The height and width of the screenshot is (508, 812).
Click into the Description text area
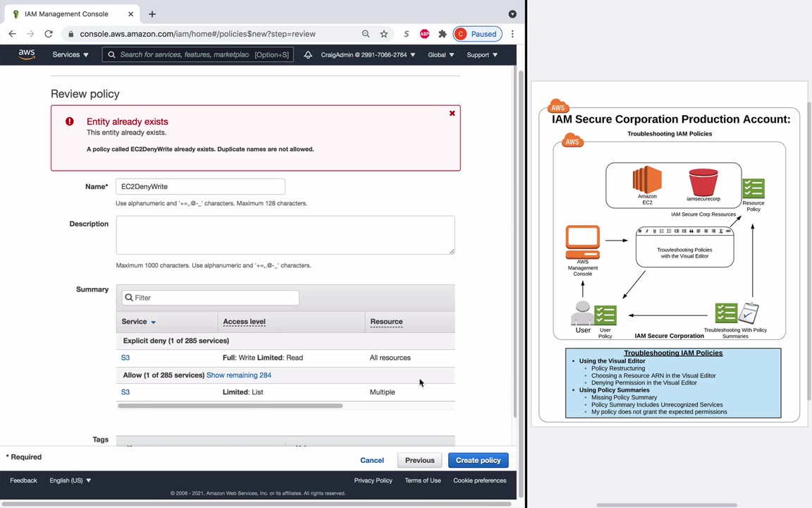pyautogui.click(x=285, y=235)
